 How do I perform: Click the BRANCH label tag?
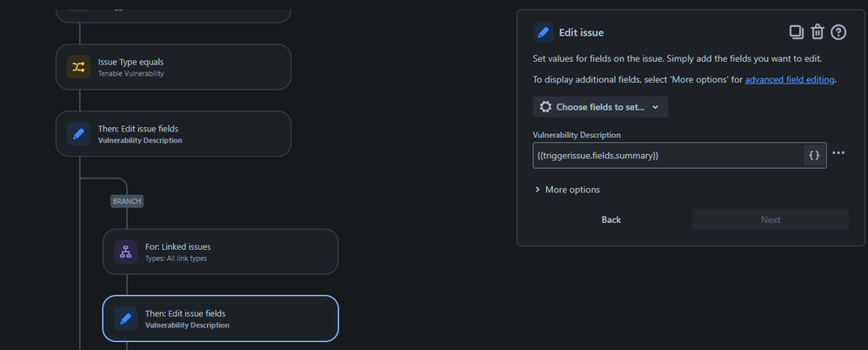point(127,202)
